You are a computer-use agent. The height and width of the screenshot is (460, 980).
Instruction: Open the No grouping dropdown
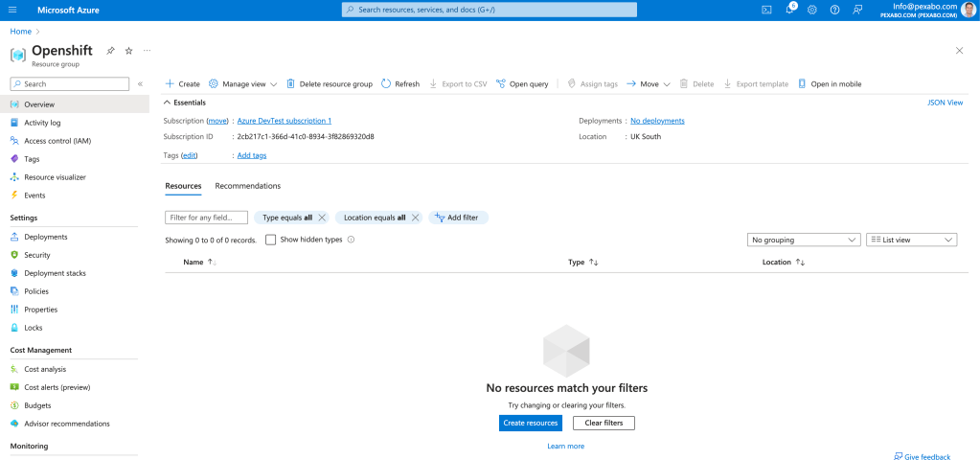804,240
